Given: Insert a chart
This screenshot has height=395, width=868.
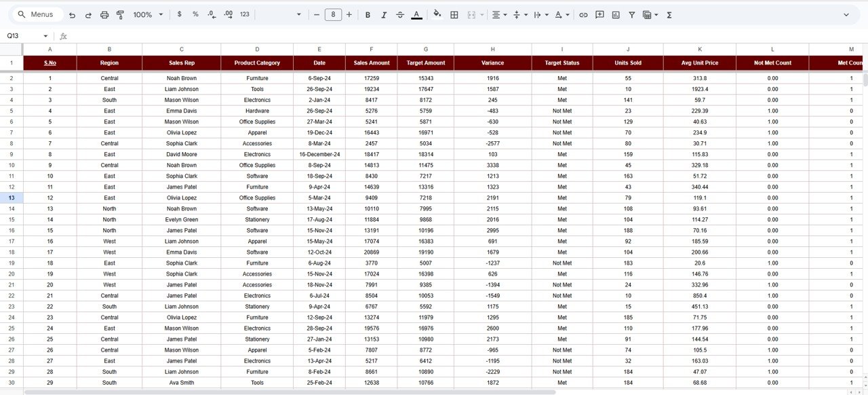Looking at the screenshot, I should coord(616,14).
